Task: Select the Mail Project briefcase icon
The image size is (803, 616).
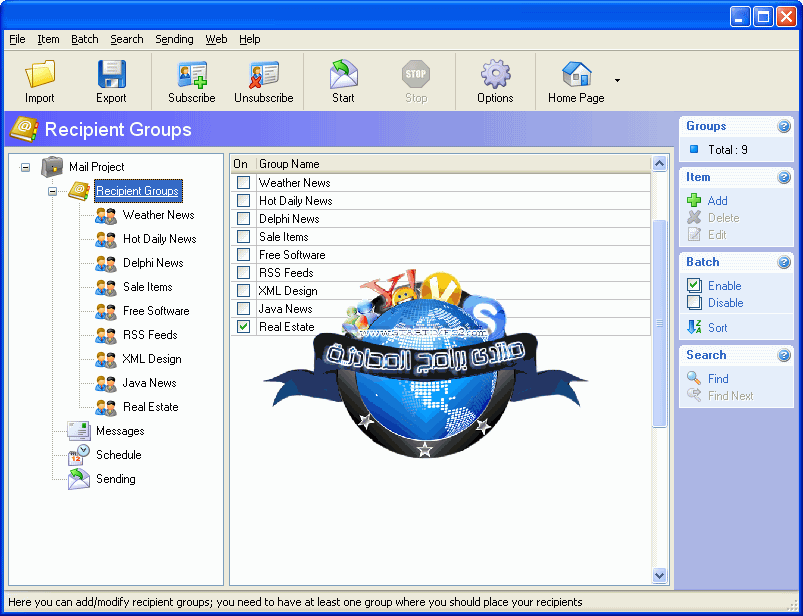Action: click(x=52, y=167)
